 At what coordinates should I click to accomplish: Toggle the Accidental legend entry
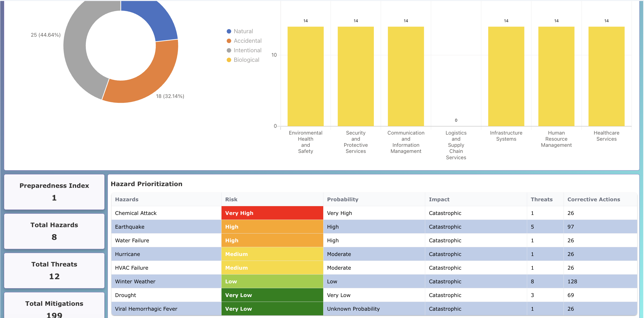point(247,41)
